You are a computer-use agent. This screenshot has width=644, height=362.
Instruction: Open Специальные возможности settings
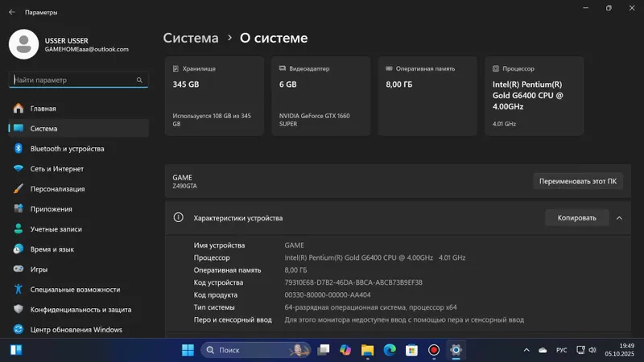[x=78, y=290]
